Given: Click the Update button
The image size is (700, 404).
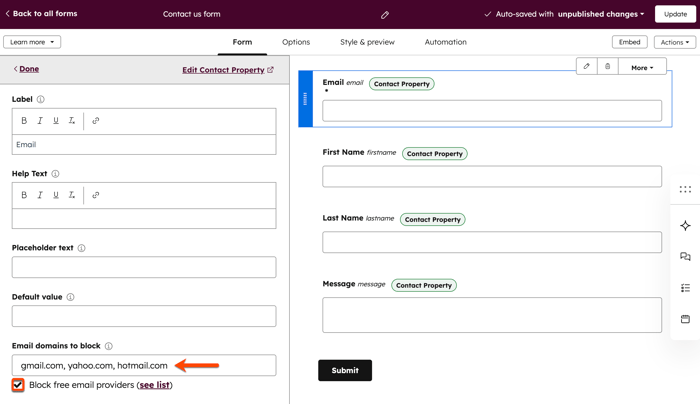Looking at the screenshot, I should point(675,14).
